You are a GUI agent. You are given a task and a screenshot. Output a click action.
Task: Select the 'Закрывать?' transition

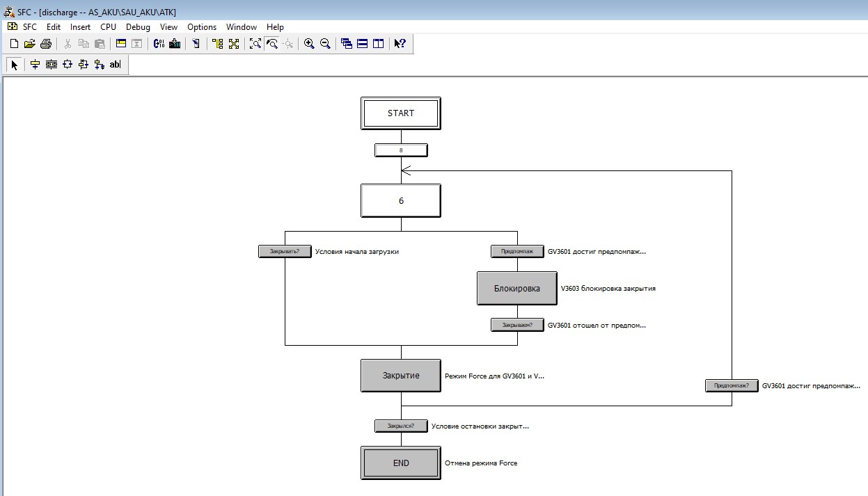[x=284, y=252]
